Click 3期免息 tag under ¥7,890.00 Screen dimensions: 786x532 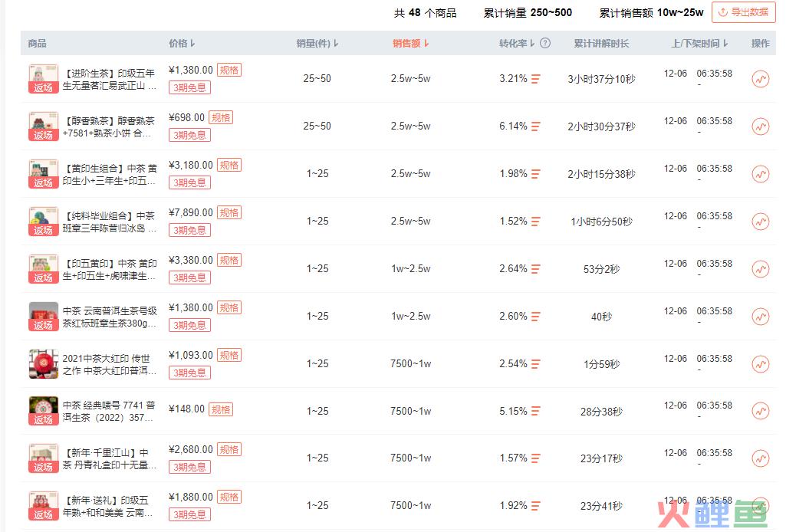pos(189,231)
